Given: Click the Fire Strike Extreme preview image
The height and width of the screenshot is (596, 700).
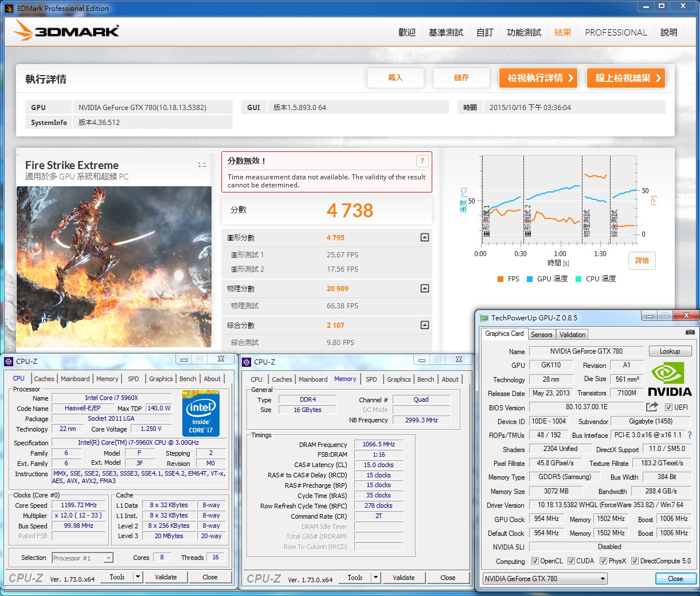Looking at the screenshot, I should 114,266.
